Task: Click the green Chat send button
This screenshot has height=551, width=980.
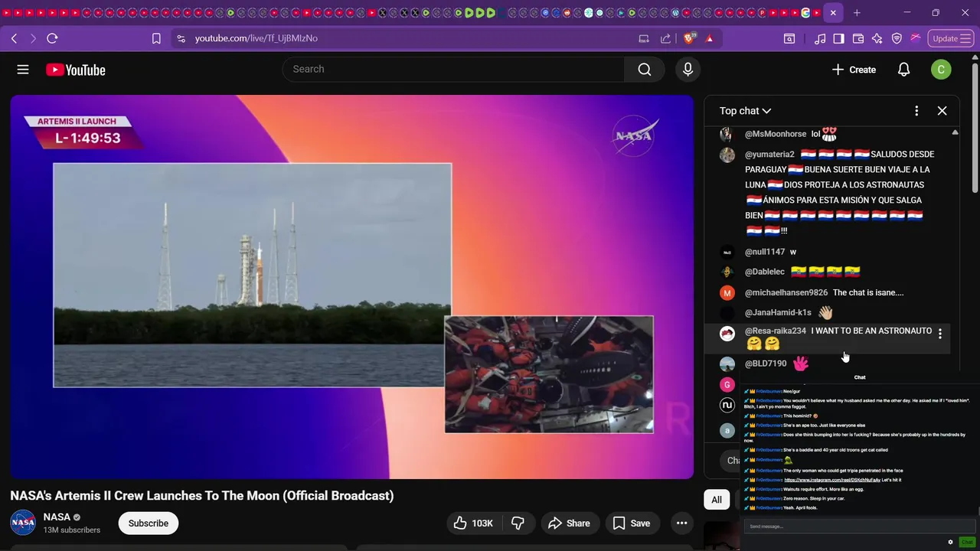Action: click(966, 542)
